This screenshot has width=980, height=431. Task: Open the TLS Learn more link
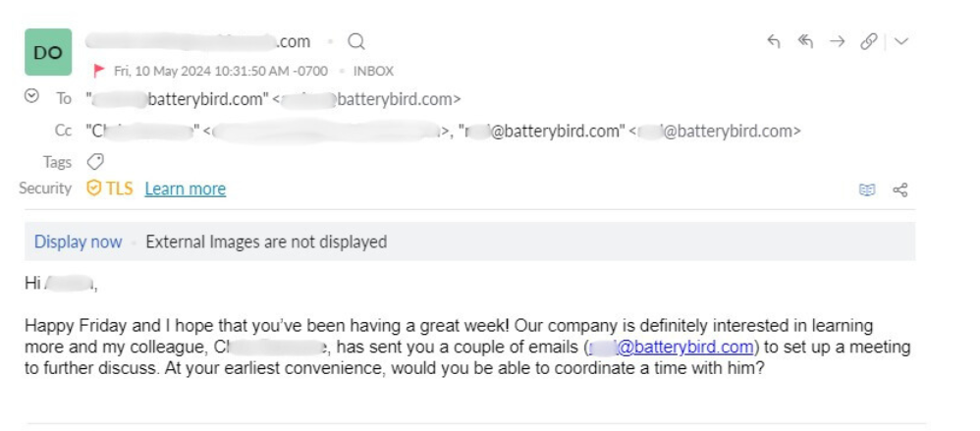185,189
